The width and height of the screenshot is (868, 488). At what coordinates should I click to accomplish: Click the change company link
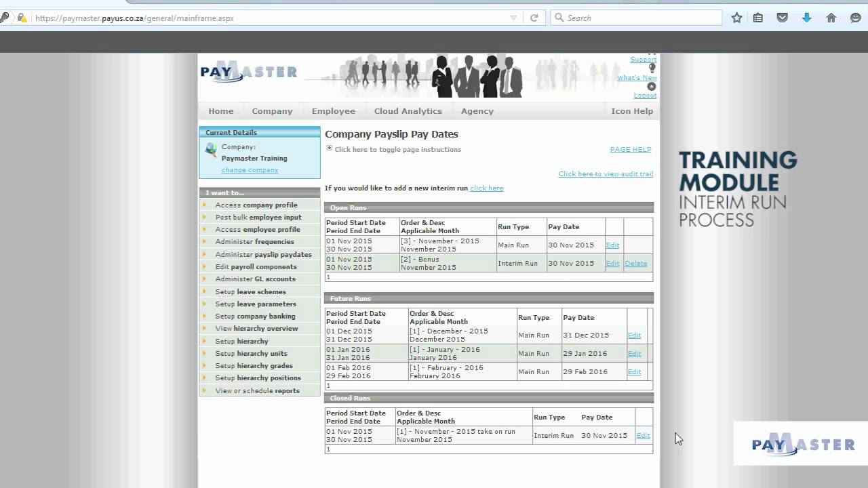pos(250,170)
